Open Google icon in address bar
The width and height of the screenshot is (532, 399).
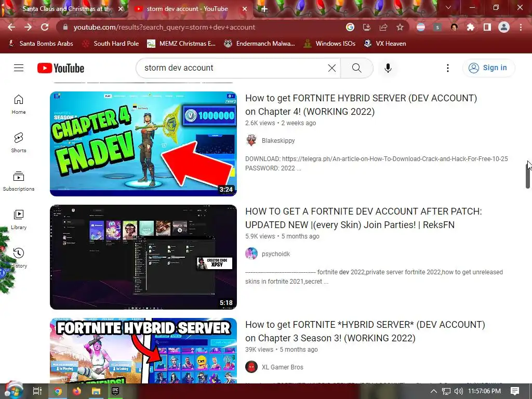click(350, 27)
